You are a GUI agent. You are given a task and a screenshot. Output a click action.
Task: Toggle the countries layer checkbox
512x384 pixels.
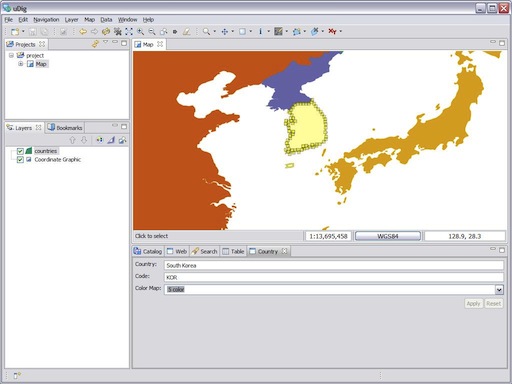[x=20, y=151]
